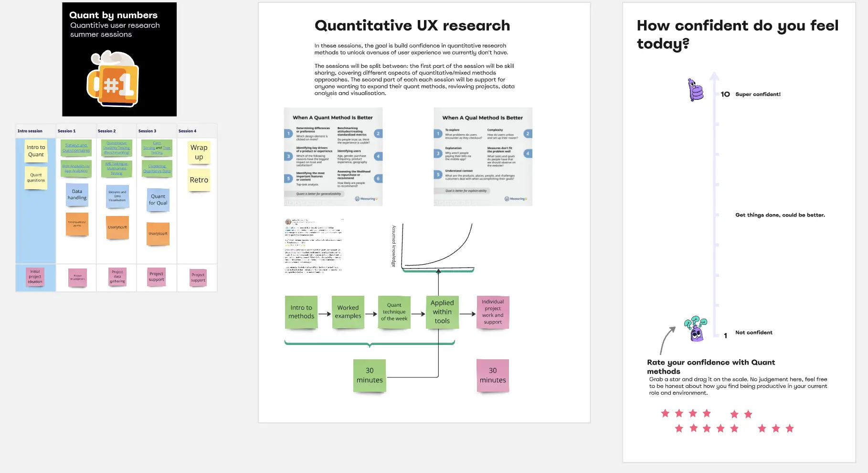Open the Surveys and Questionnaires link
The height and width of the screenshot is (473, 868).
click(x=76, y=148)
